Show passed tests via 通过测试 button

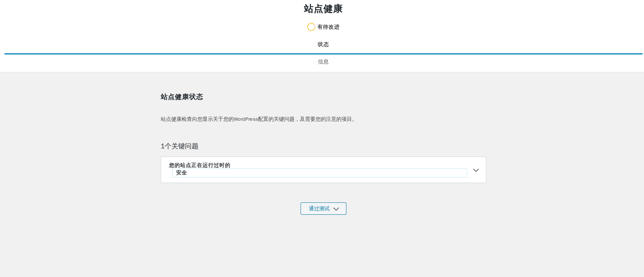point(323,209)
